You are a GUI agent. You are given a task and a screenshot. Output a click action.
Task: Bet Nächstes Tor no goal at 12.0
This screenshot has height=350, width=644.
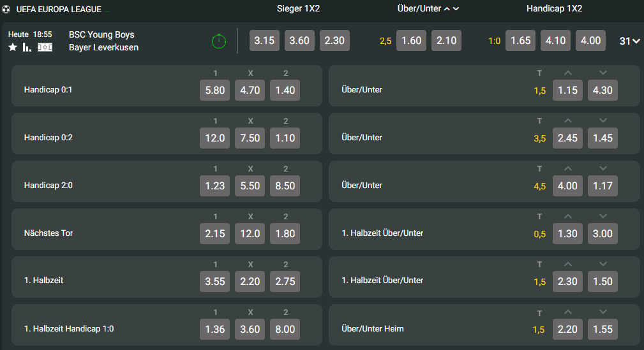click(250, 233)
